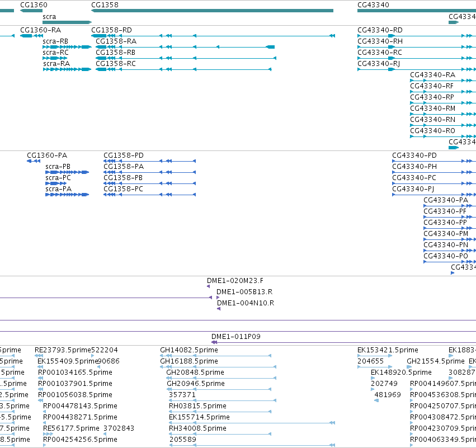Image resolution: width=476 pixels, height=448 pixels.
Task: Select protein CG43340-PN
Action: [446, 245]
